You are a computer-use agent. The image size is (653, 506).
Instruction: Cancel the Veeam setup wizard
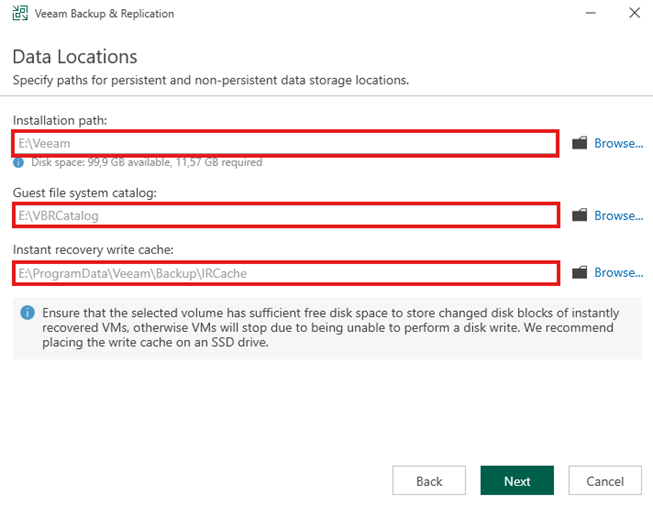tap(605, 481)
